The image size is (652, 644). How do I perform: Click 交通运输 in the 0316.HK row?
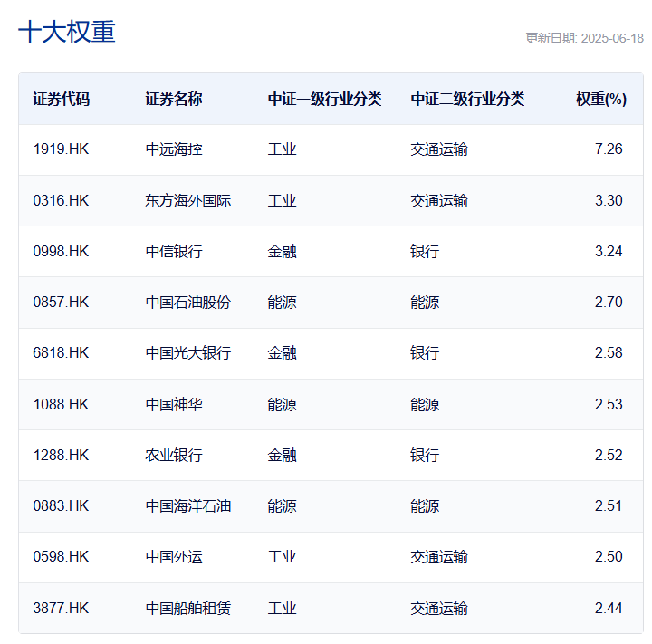point(439,201)
